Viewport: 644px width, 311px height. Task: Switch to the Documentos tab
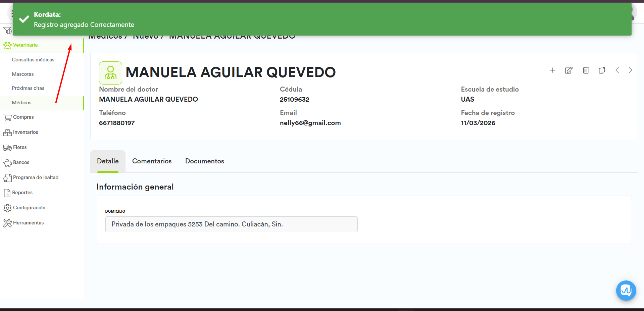[204, 161]
